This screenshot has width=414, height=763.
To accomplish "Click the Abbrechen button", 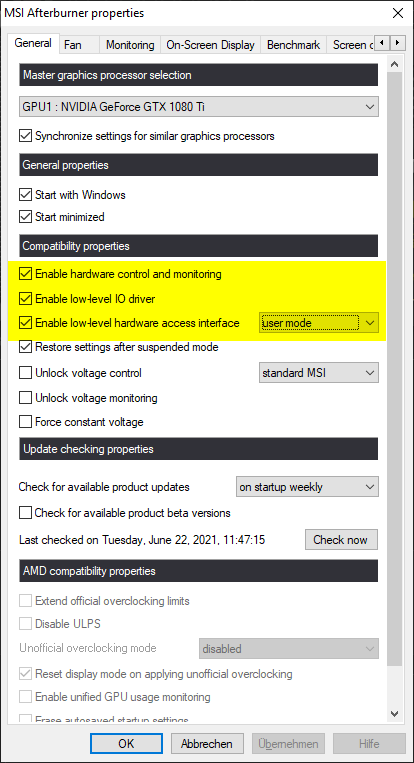I will pyautogui.click(x=207, y=744).
